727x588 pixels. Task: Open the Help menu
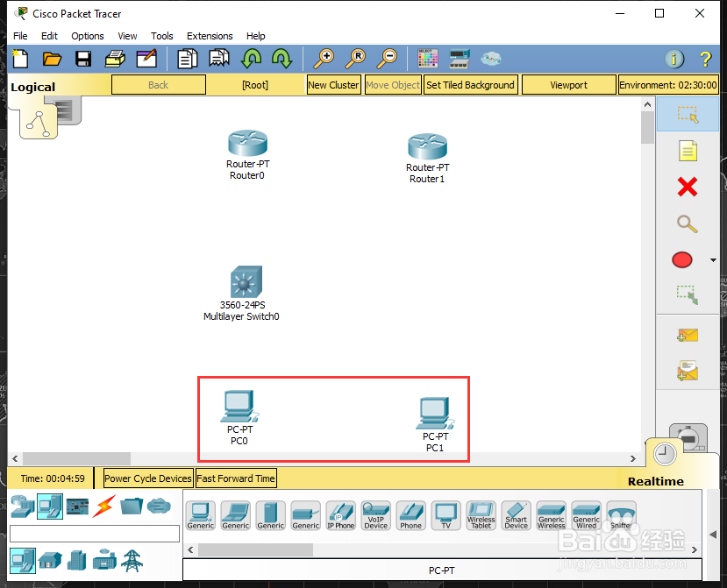point(255,36)
